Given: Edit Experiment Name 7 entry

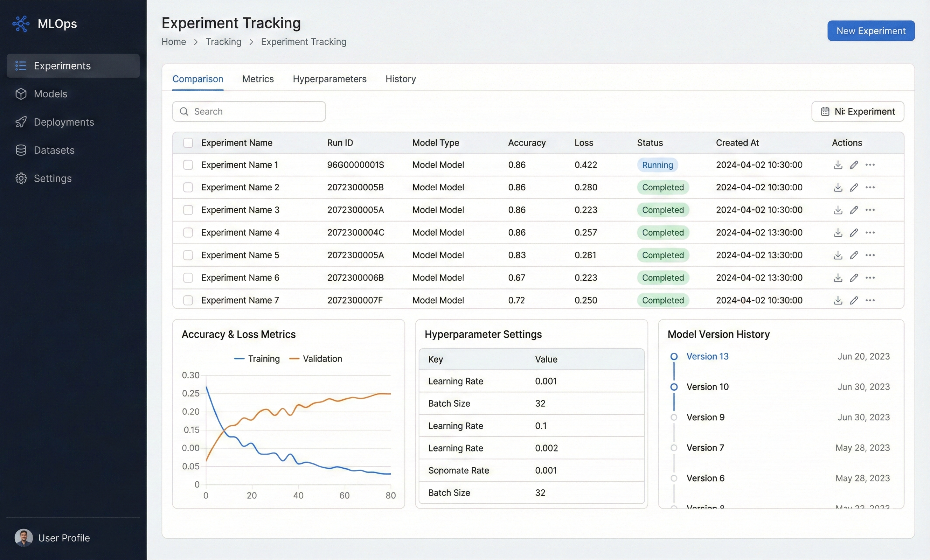Looking at the screenshot, I should point(854,300).
